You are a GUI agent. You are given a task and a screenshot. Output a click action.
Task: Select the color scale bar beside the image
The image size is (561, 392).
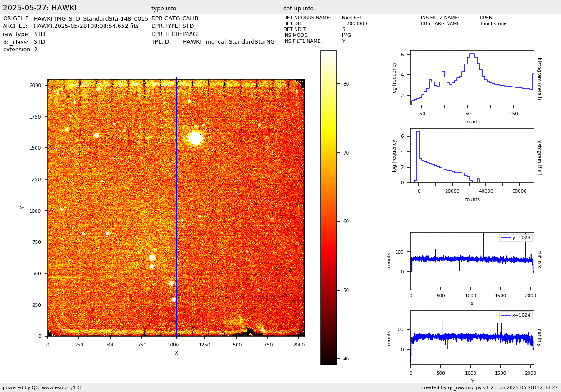point(328,207)
